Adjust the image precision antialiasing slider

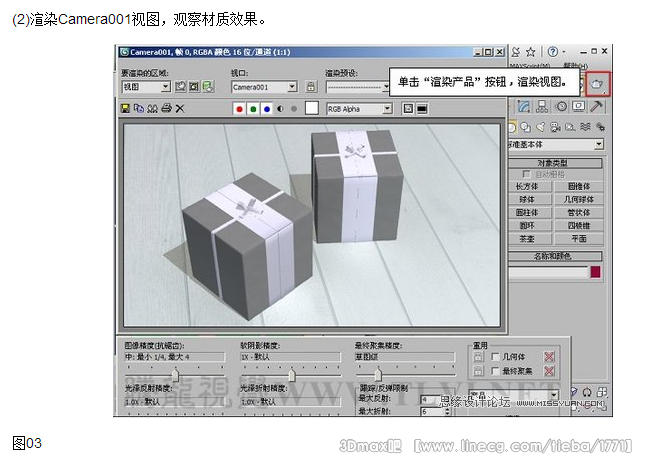click(x=175, y=374)
